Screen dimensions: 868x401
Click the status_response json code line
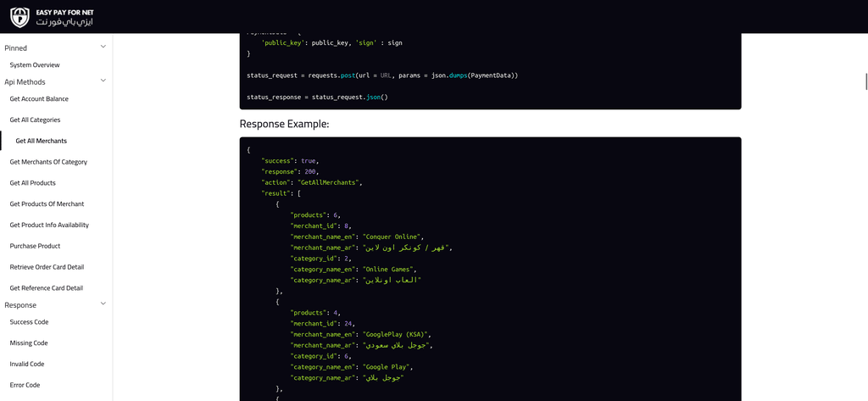click(317, 97)
